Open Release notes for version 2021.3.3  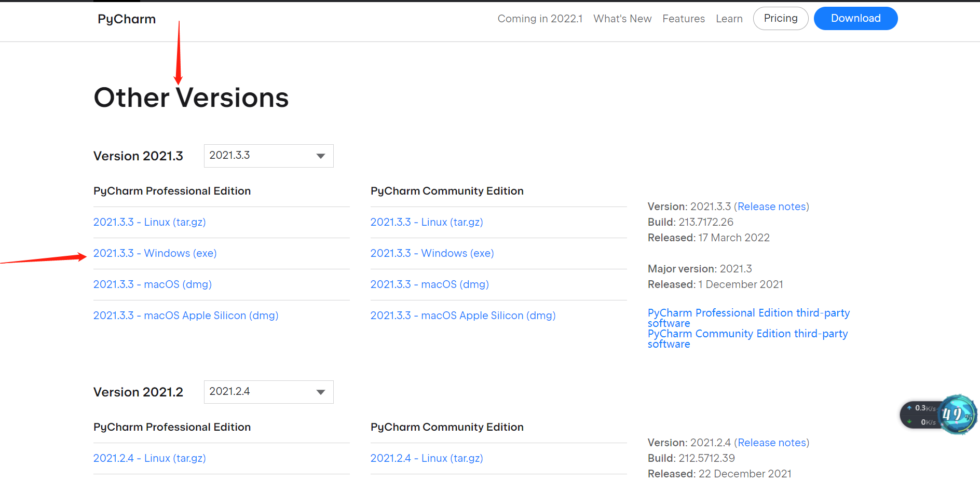pos(772,207)
